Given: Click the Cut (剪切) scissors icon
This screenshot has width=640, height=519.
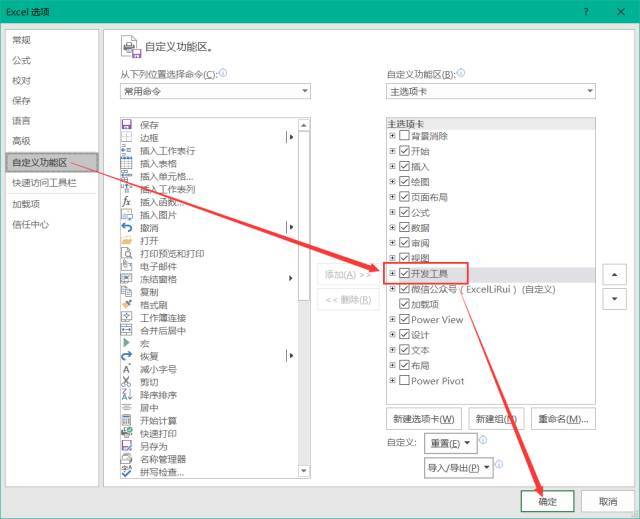Looking at the screenshot, I should (127, 381).
